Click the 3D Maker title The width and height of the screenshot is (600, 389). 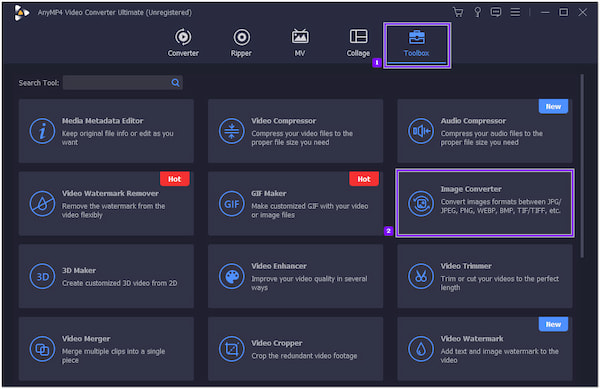pos(79,270)
